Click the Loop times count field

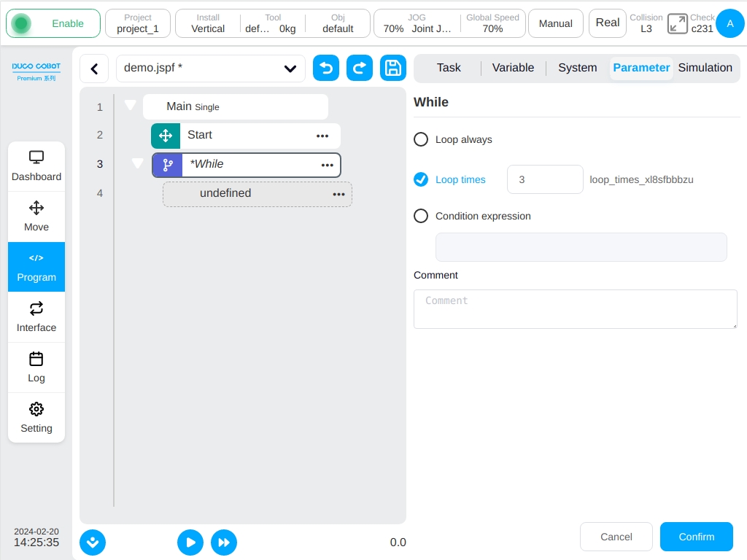pos(545,179)
